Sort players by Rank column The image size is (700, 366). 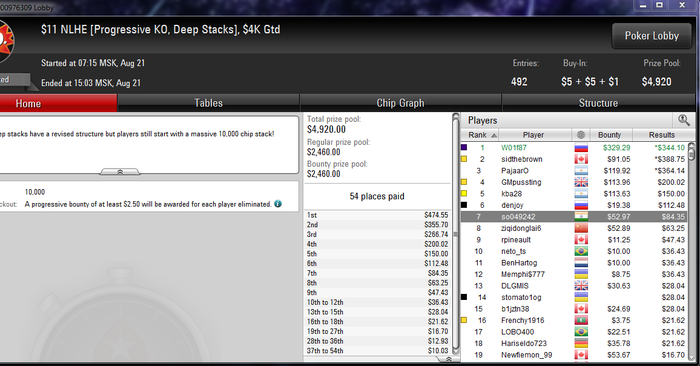(x=480, y=135)
